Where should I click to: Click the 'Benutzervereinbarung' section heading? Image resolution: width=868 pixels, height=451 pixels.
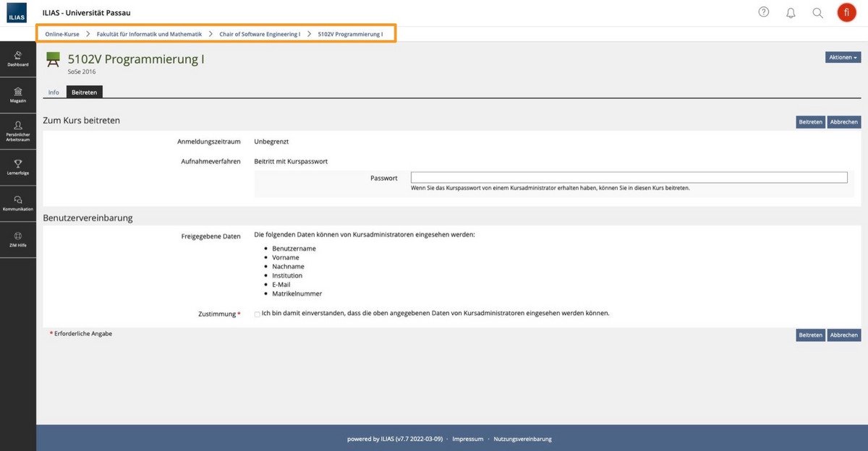[x=88, y=218]
